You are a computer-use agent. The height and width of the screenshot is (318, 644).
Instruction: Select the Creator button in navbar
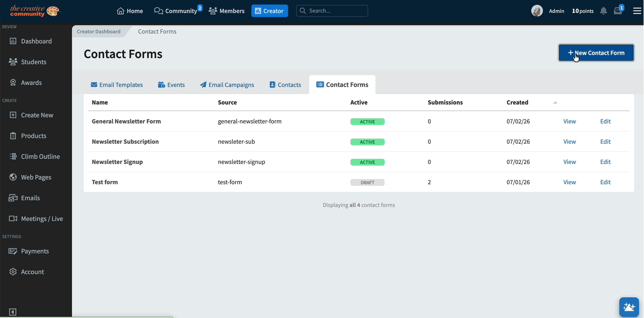pyautogui.click(x=270, y=11)
